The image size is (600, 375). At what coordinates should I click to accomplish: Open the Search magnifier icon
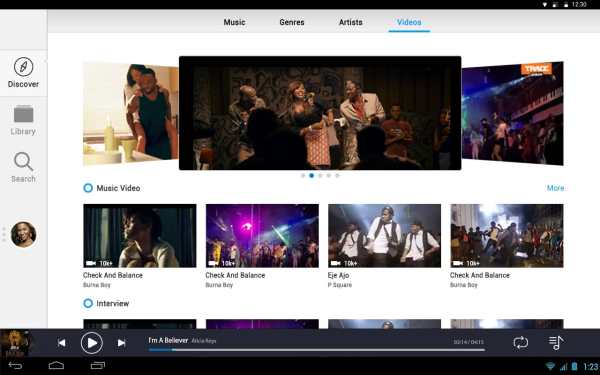tap(23, 161)
